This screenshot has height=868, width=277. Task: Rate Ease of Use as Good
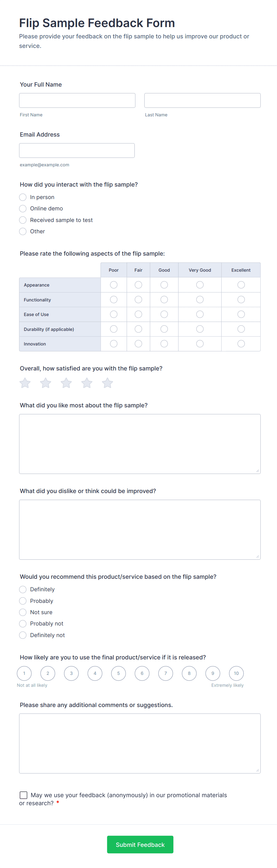(164, 314)
